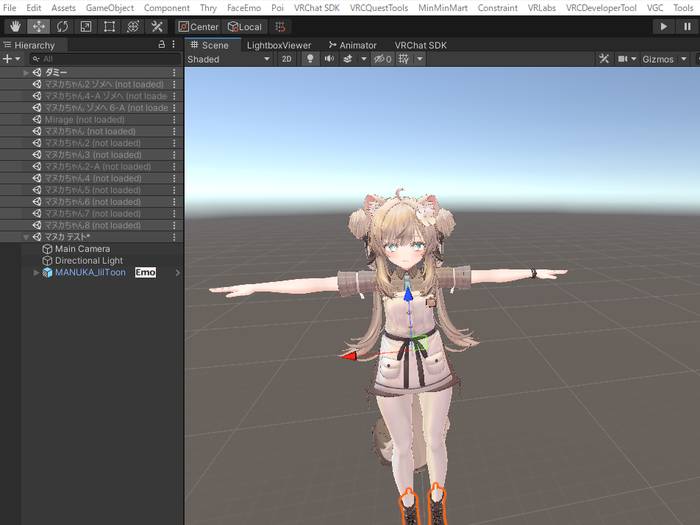Click cube icon of Main Camera
Image resolution: width=700 pixels, height=525 pixels.
[x=47, y=249]
